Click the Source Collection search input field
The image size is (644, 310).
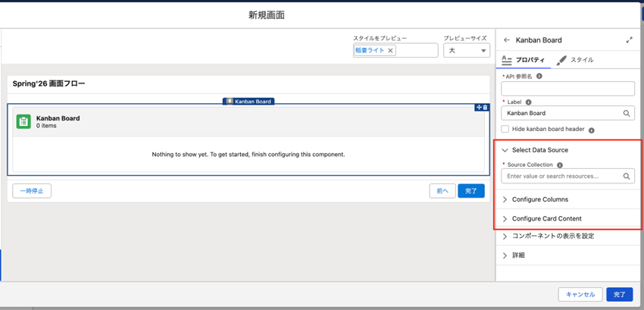coord(562,176)
